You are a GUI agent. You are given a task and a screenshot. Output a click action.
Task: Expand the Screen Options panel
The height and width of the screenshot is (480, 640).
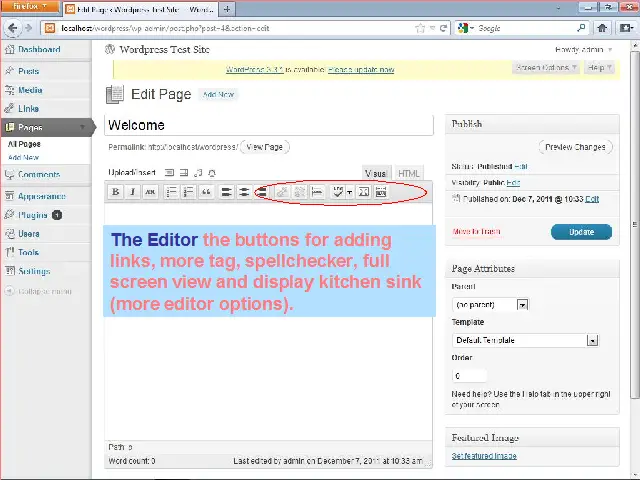click(x=546, y=67)
